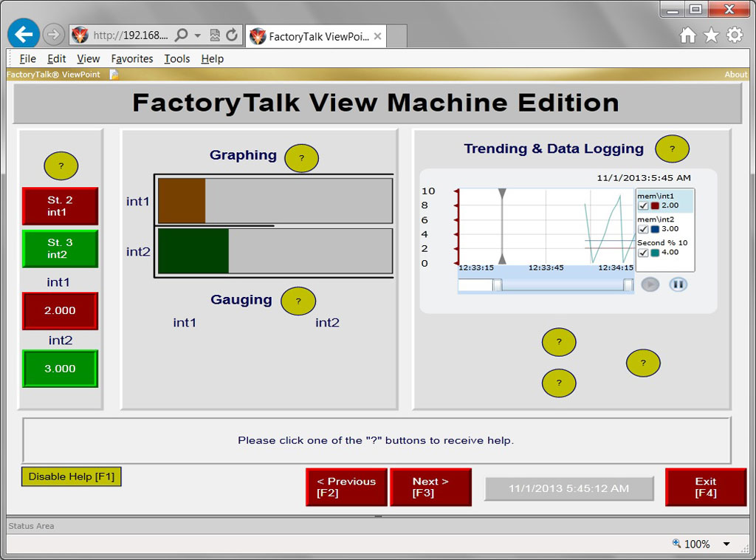The image size is (756, 560).
Task: Maximize the browser window
Action: pyautogui.click(x=695, y=9)
